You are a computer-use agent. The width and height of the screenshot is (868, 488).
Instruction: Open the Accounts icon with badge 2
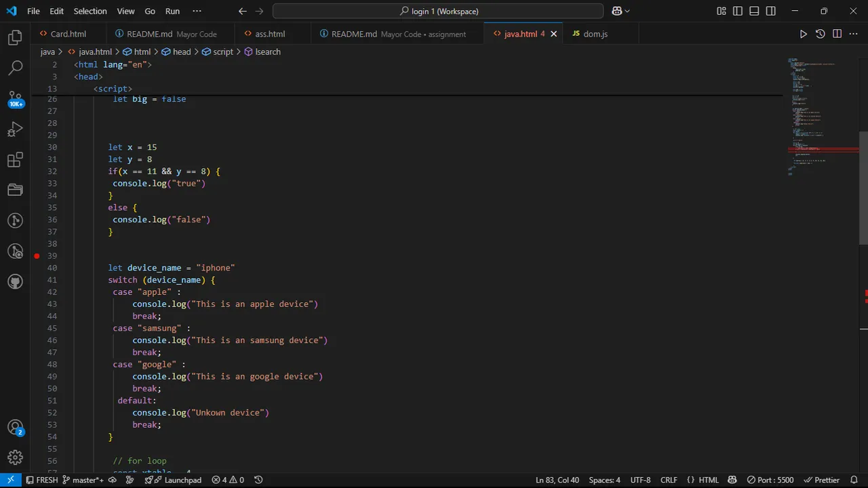pyautogui.click(x=15, y=428)
